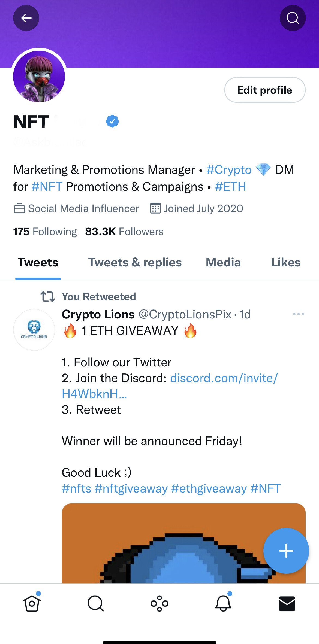Viewport: 319px width, 644px height.
Task: Switch to the Tweets & replies tab
Action: [x=135, y=262]
